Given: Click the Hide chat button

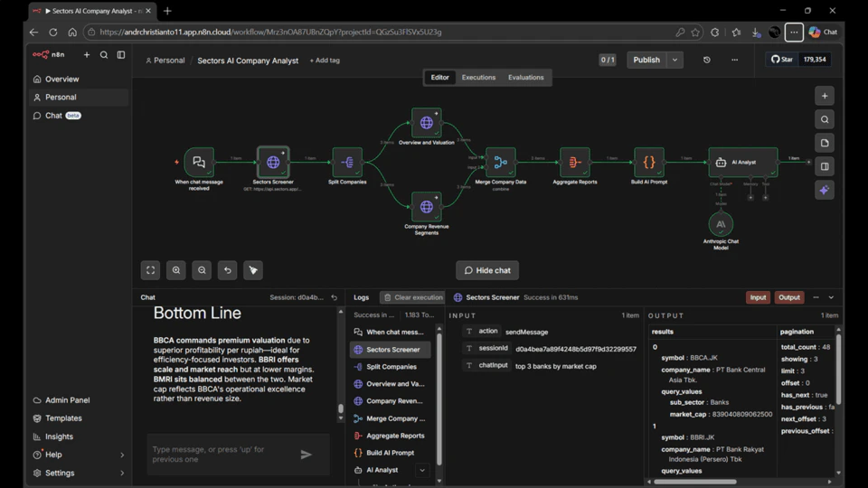Looking at the screenshot, I should (x=487, y=270).
